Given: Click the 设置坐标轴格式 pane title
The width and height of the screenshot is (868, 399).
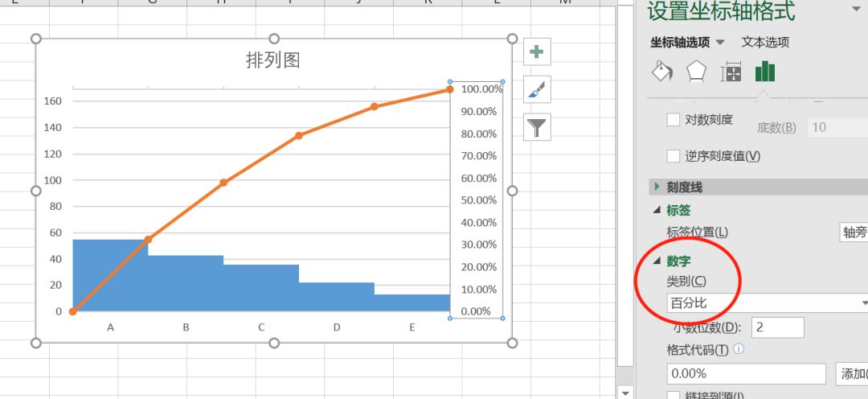Looking at the screenshot, I should tap(721, 11).
